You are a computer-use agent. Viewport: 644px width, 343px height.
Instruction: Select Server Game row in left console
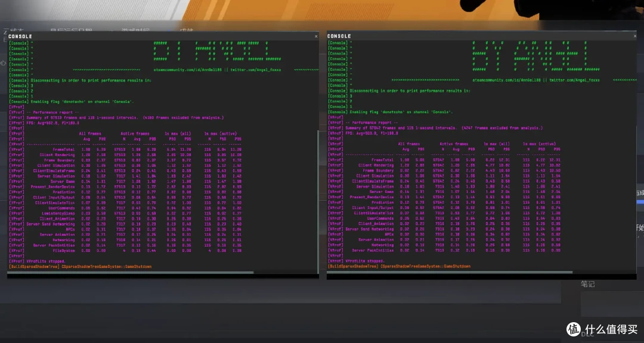click(125, 182)
